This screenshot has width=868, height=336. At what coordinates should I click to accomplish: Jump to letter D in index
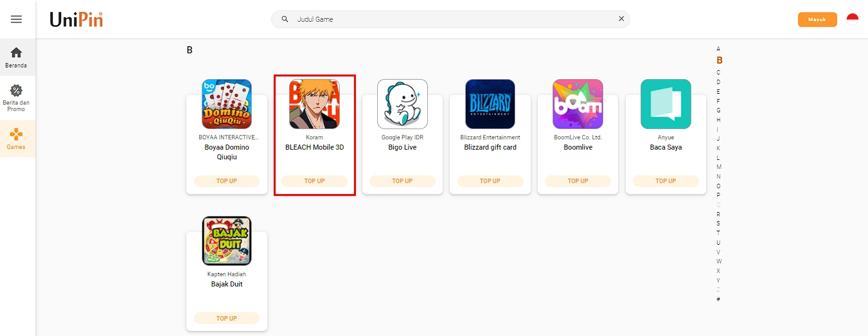coord(718,82)
